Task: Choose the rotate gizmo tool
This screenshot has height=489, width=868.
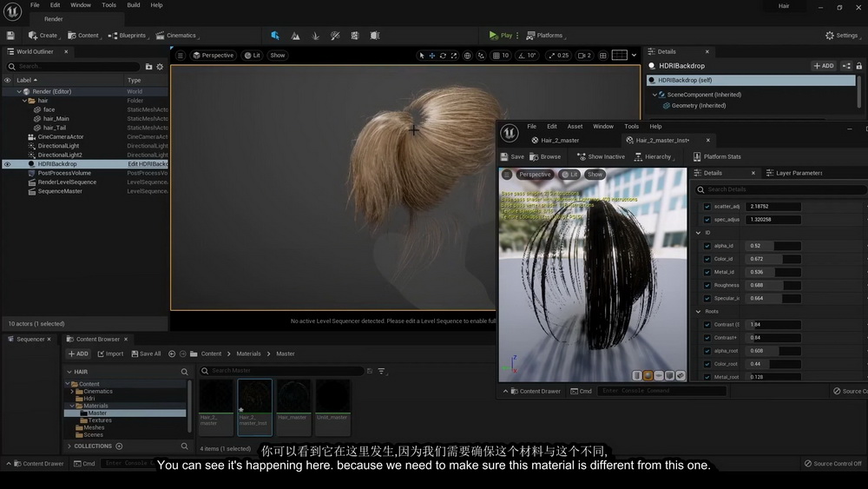Action: pos(443,56)
